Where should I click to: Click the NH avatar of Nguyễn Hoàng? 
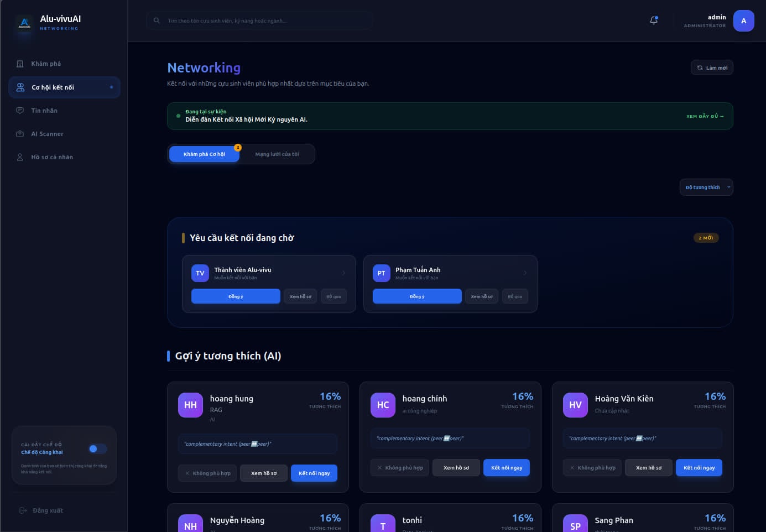[190, 523]
